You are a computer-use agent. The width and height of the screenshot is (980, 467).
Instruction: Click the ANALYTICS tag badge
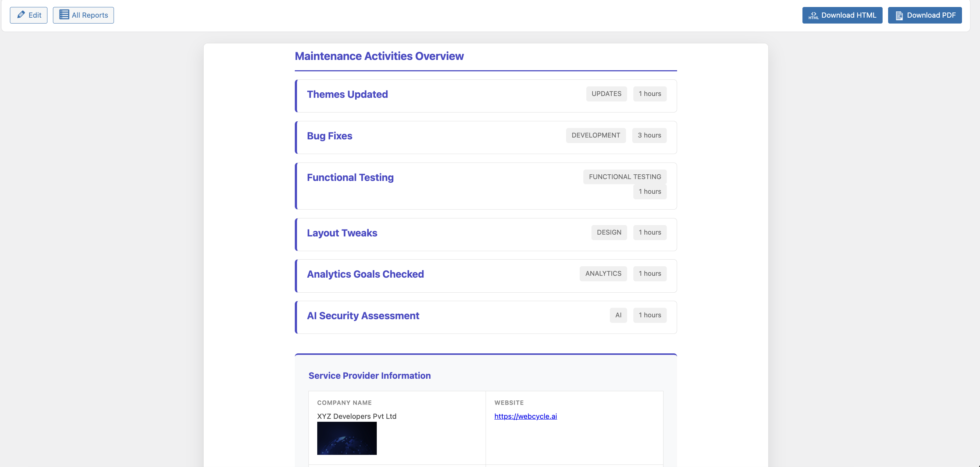point(603,273)
